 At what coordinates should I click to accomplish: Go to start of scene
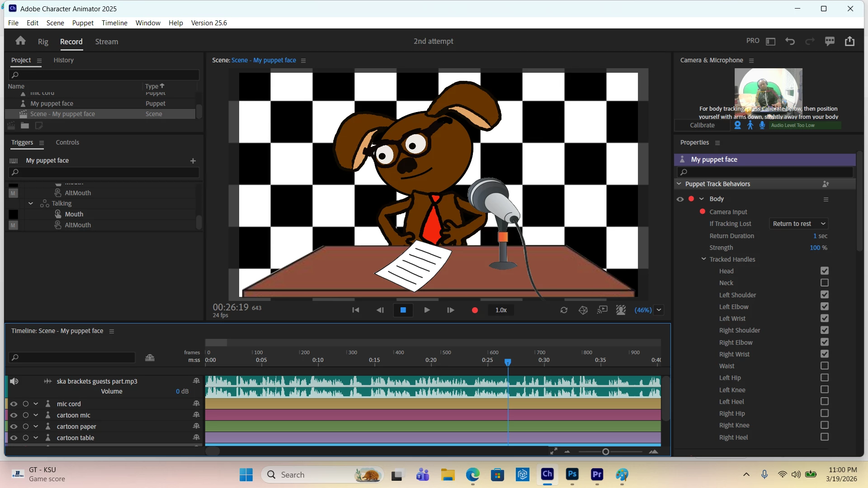[x=356, y=310]
